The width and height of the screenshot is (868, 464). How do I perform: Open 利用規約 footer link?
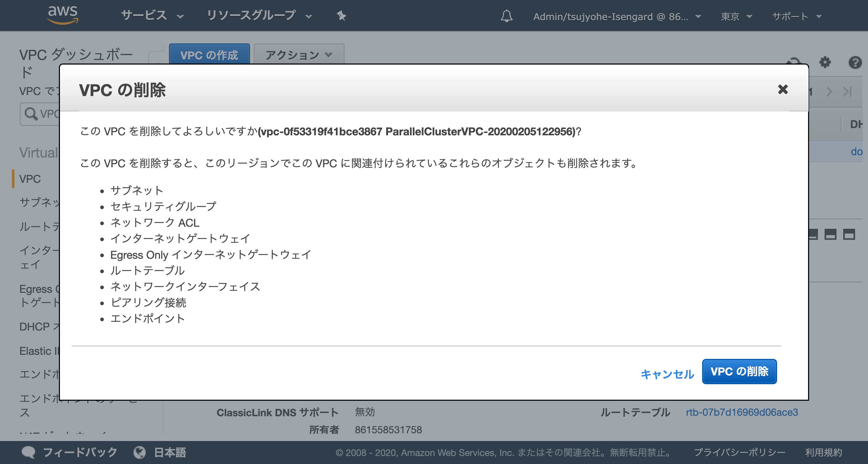coord(824,452)
